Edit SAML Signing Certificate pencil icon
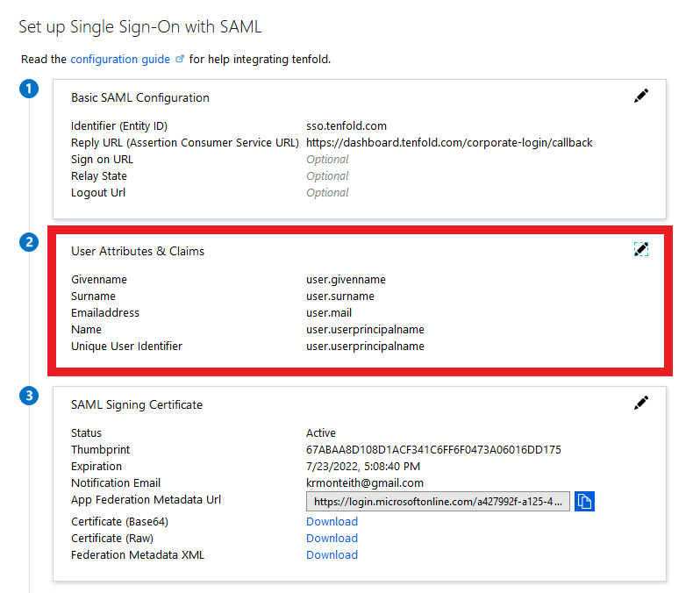 coord(641,403)
